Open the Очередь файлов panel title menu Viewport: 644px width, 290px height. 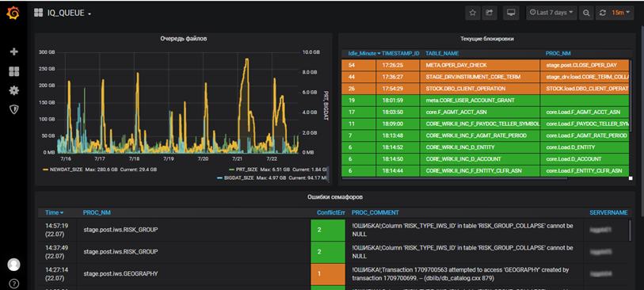tap(183, 39)
